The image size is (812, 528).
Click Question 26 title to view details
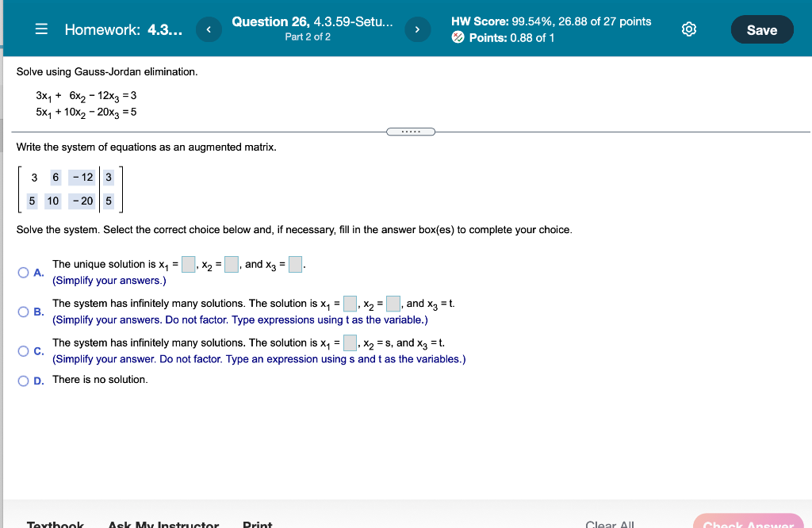tap(311, 21)
